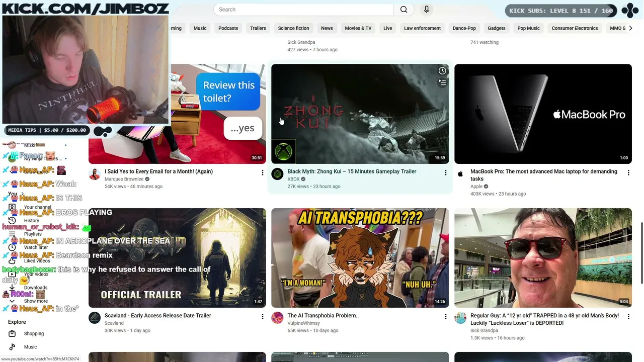The image size is (644, 362).
Task: Play the Zhong Kui thumbnail video
Action: 360,114
